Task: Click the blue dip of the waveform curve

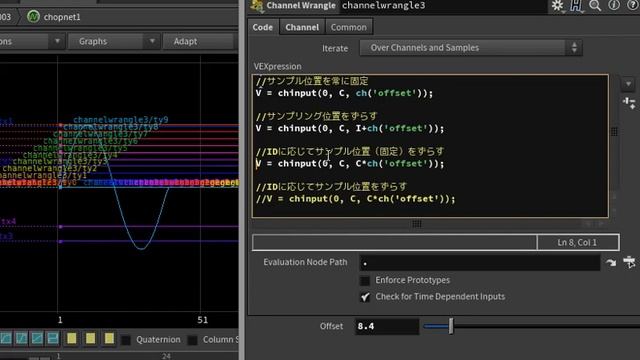Action: click(x=141, y=247)
